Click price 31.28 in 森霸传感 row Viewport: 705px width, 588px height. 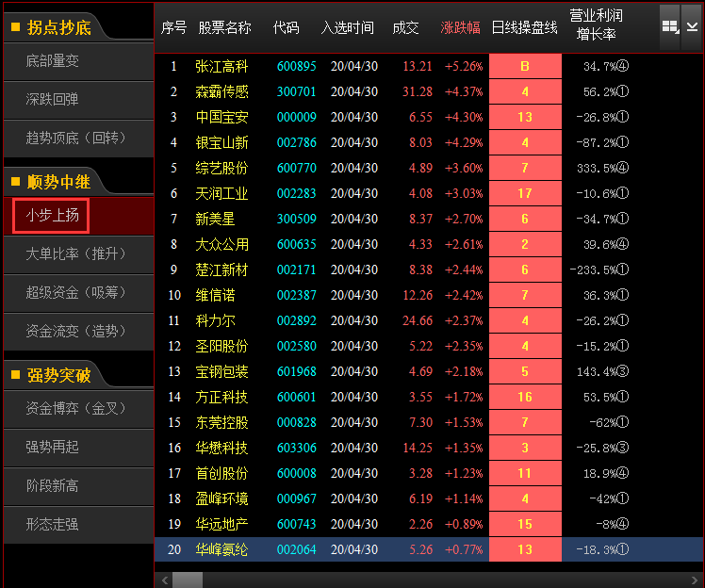point(418,91)
